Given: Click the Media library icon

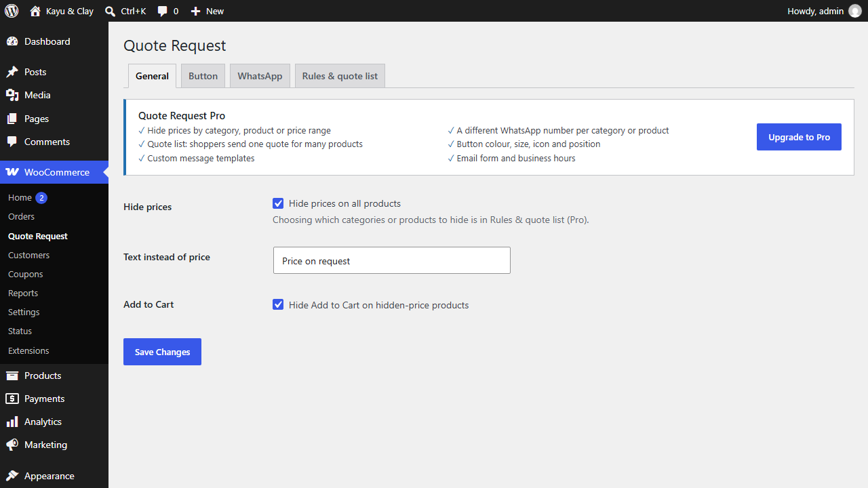Looking at the screenshot, I should point(12,95).
